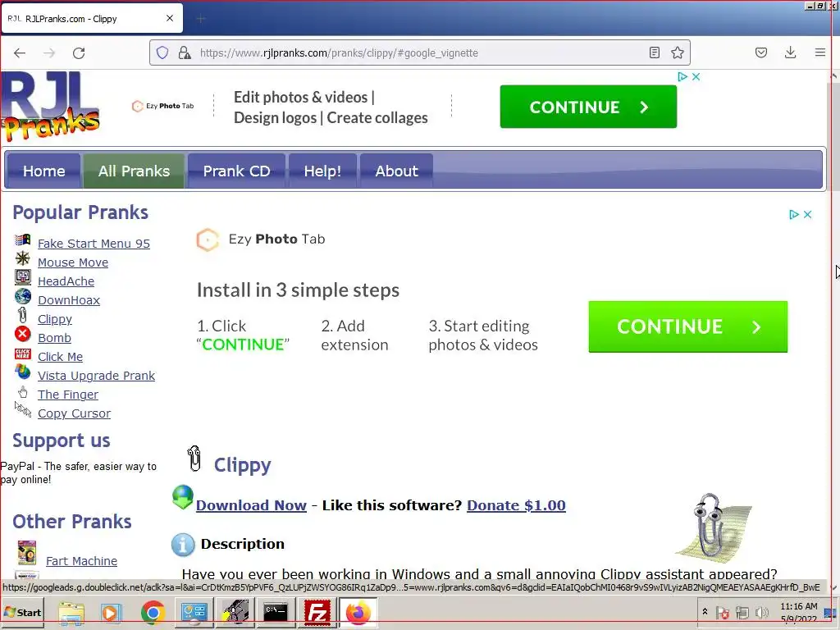This screenshot has width=840, height=630.
Task: Click the Ezy Photo Tab ad logo
Action: (261, 240)
